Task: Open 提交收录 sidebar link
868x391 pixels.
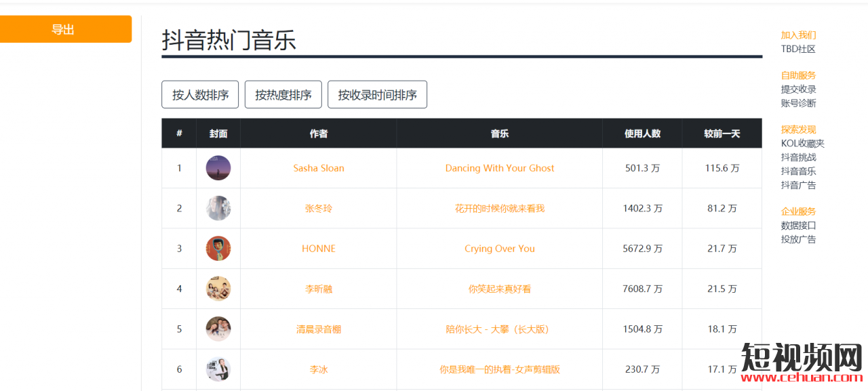Action: pos(798,89)
